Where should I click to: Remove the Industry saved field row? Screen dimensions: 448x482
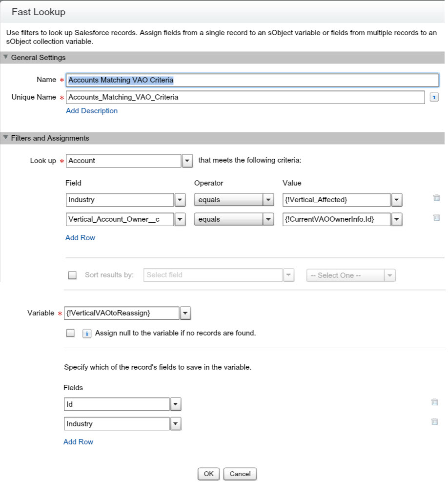(434, 421)
